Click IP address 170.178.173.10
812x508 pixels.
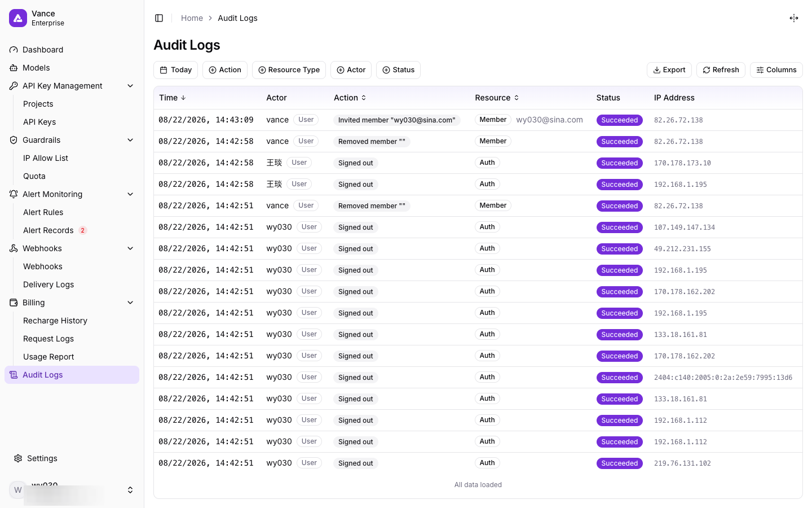(682, 163)
